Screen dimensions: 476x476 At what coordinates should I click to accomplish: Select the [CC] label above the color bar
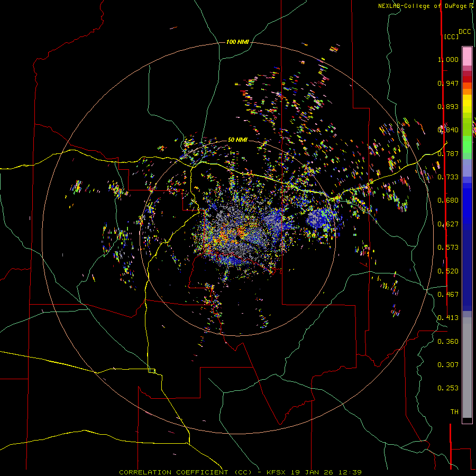tap(452, 36)
